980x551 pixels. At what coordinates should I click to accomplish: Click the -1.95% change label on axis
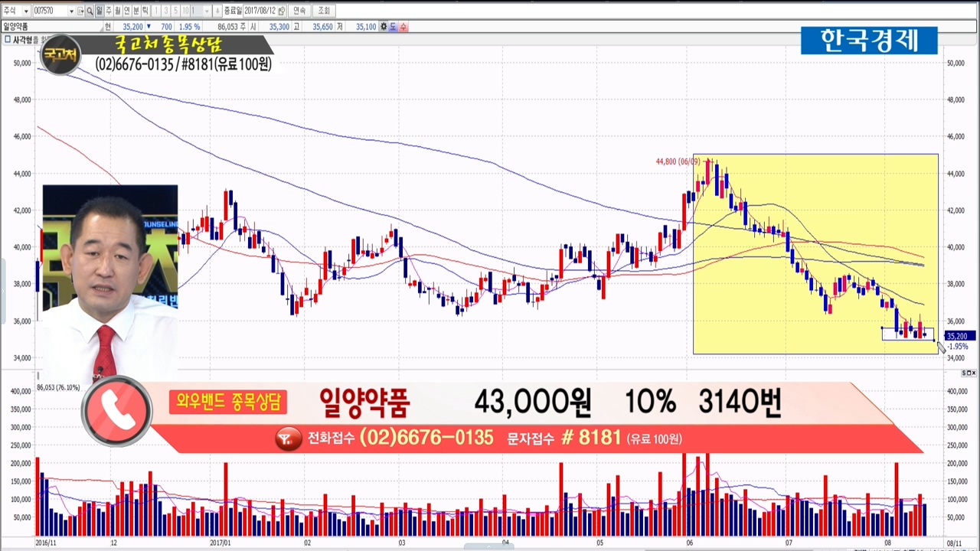957,346
